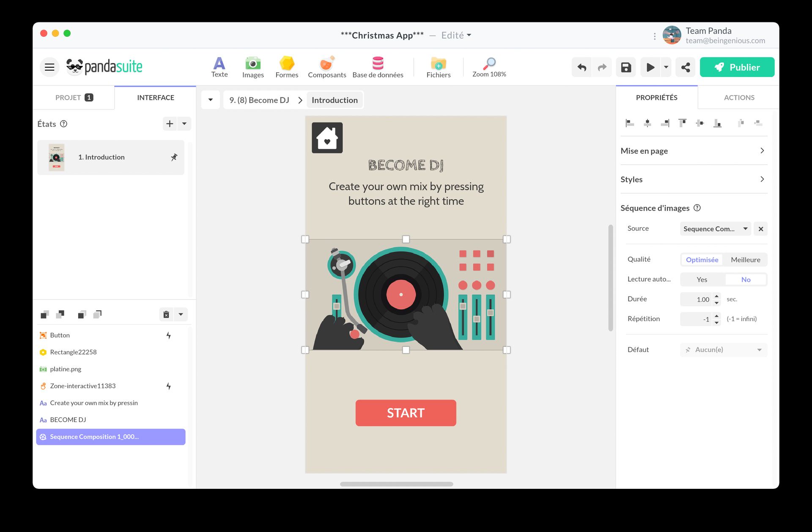The image size is (812, 532).
Task: Switch to the ACTIONS tab
Action: coord(738,97)
